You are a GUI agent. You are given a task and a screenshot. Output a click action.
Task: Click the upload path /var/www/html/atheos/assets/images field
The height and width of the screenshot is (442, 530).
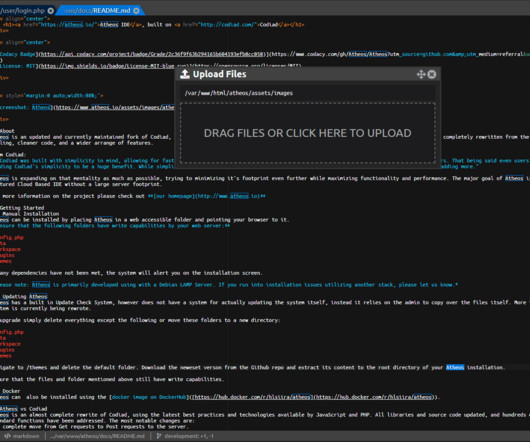pos(308,93)
